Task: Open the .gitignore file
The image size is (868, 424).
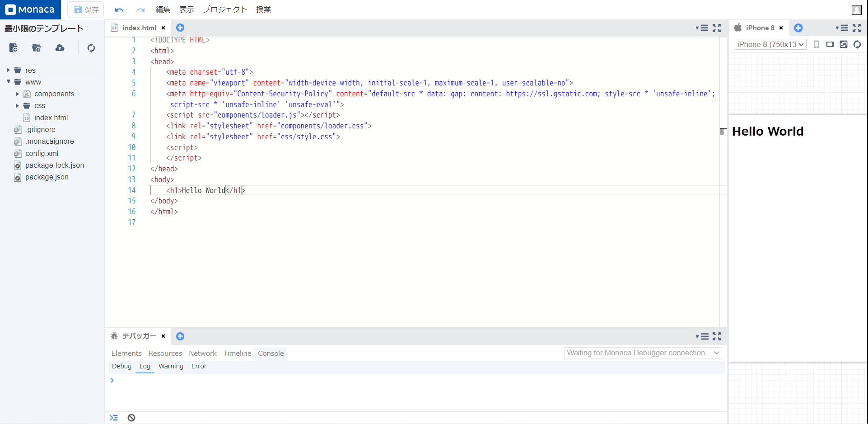Action: click(x=40, y=129)
